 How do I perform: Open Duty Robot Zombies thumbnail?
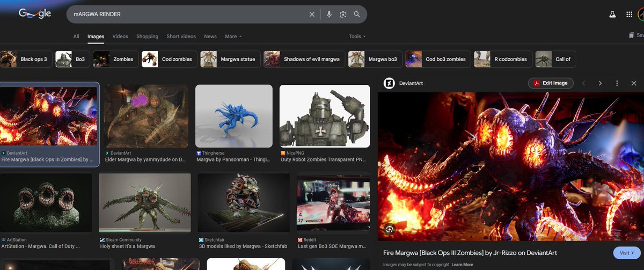pos(325,116)
